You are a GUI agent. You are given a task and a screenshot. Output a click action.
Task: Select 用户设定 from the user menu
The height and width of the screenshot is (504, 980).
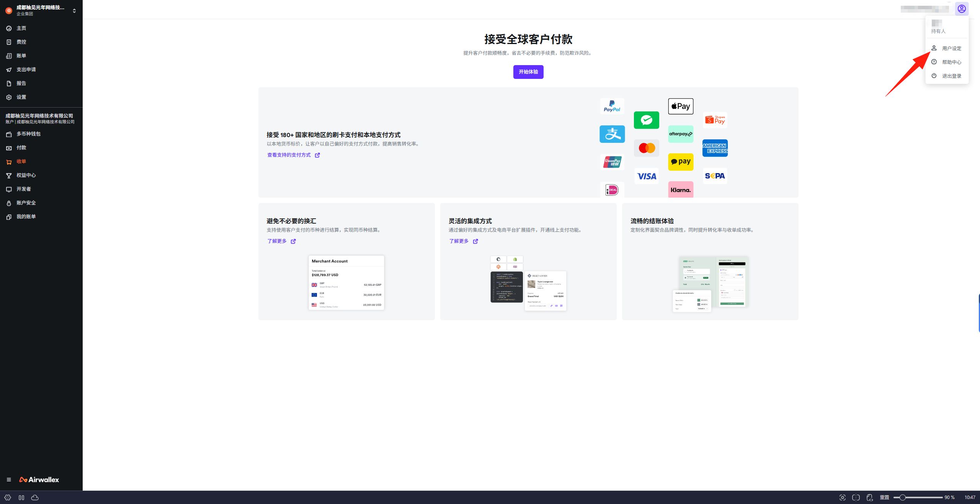[x=947, y=48]
